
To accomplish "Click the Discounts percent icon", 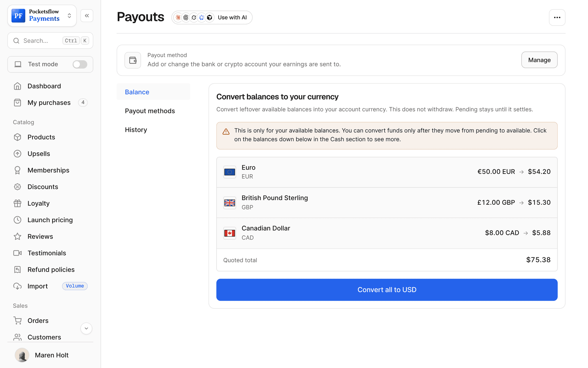I will coord(18,187).
